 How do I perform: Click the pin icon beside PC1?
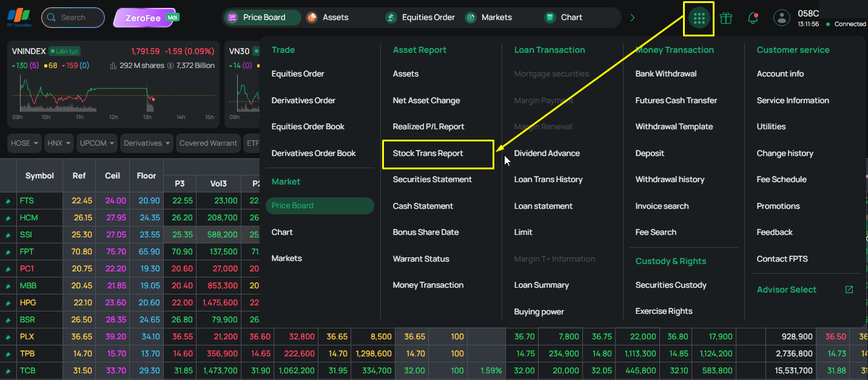pos(8,269)
